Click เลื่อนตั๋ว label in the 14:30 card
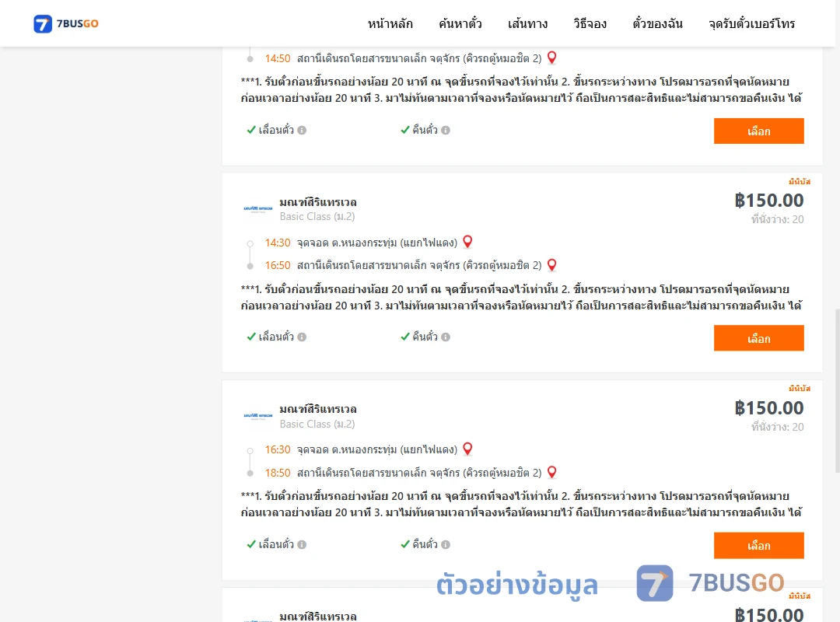 click(276, 337)
